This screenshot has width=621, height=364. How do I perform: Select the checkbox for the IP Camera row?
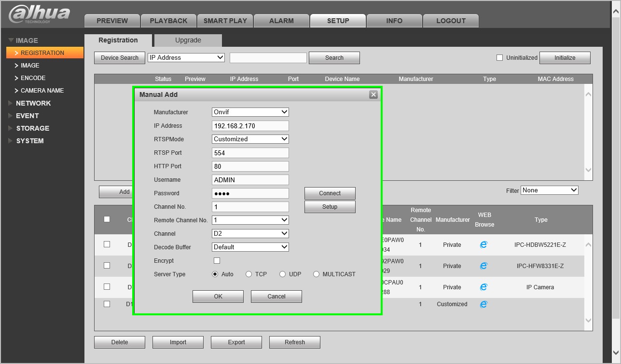tap(107, 286)
